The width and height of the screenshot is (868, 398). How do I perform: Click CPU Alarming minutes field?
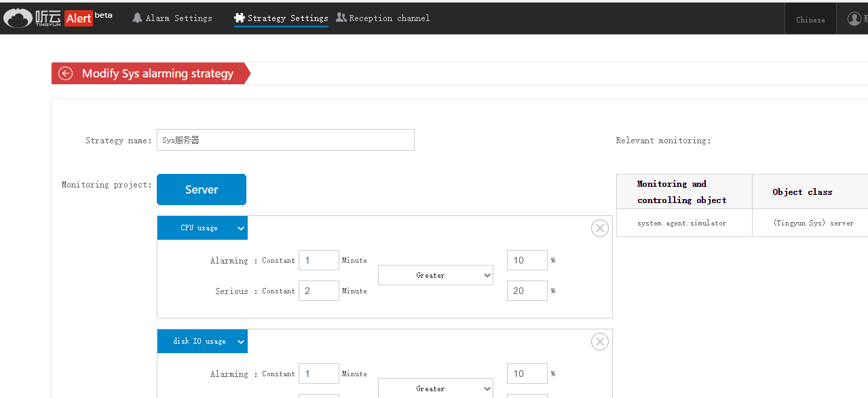click(318, 260)
